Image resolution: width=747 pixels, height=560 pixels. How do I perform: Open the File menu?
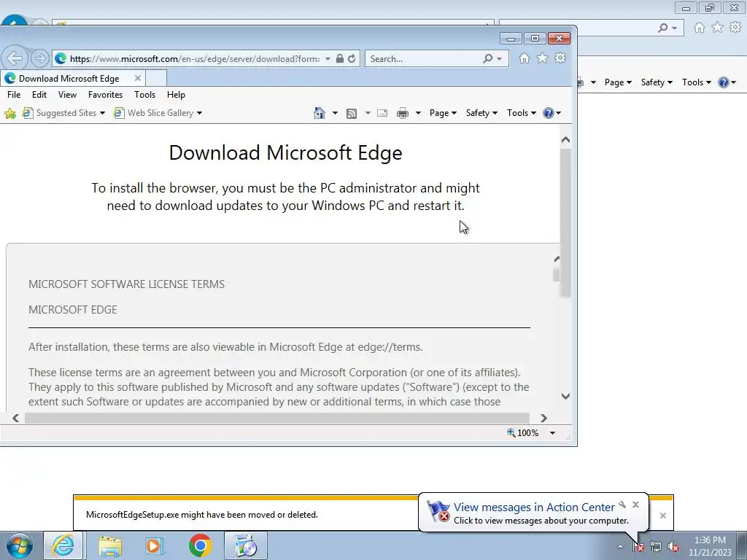pos(14,95)
